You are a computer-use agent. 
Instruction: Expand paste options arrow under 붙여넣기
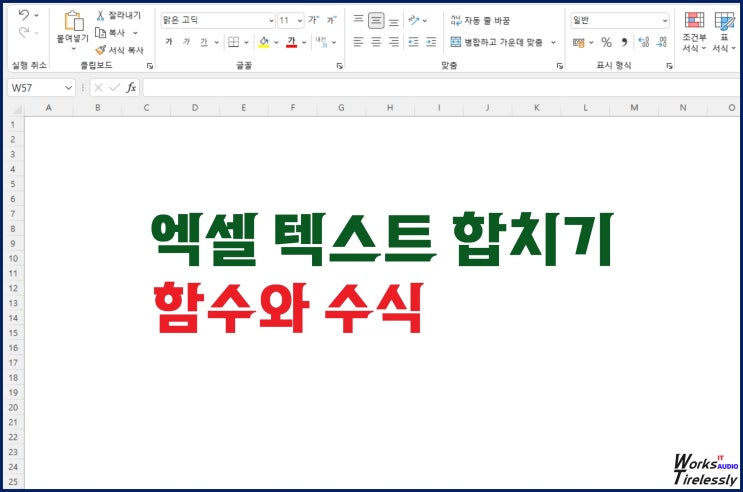point(73,49)
